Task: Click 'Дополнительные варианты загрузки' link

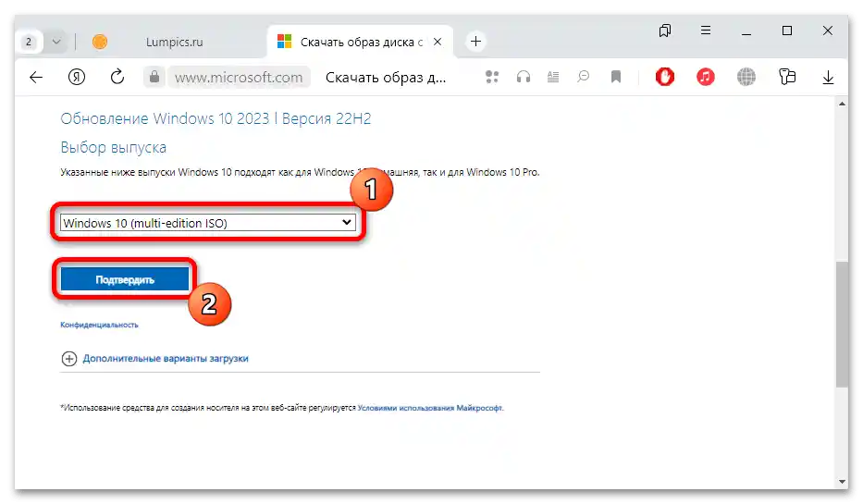Action: pos(166,359)
